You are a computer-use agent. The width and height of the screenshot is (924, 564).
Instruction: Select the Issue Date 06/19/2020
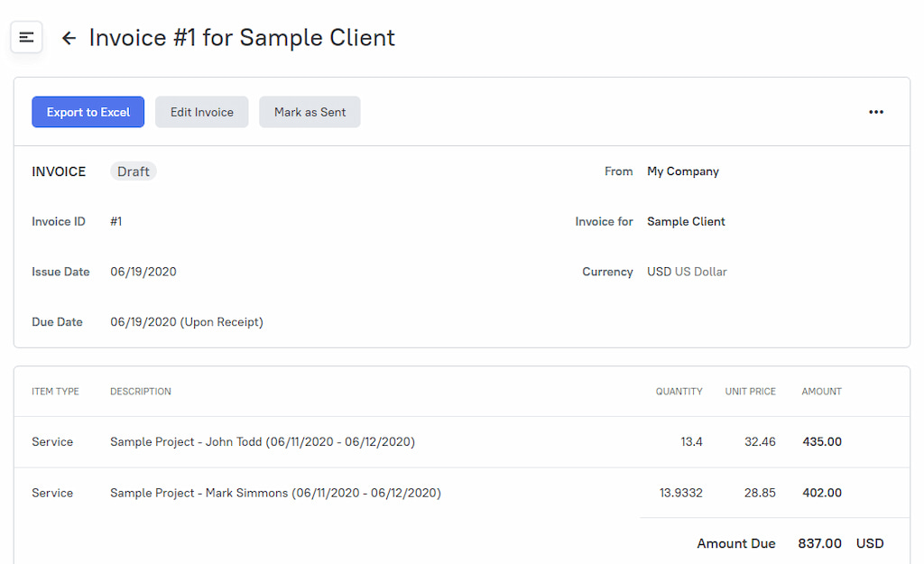click(143, 271)
